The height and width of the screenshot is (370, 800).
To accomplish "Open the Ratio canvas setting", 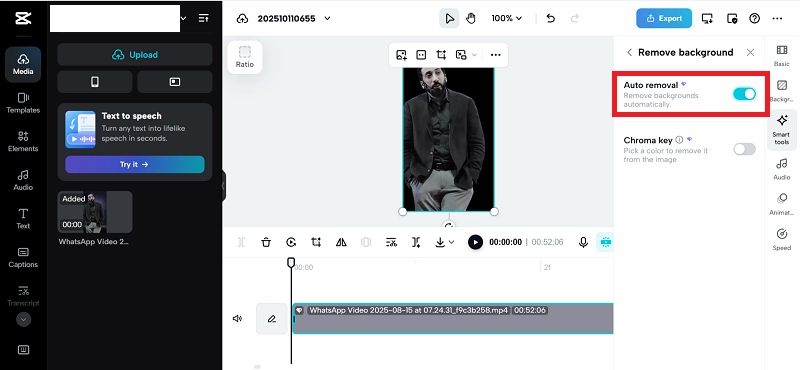I will tap(245, 57).
